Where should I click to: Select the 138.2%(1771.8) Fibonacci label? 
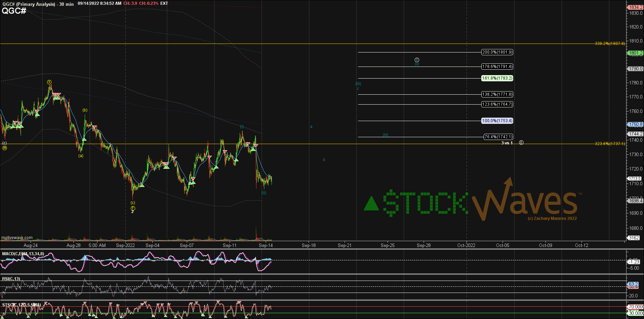(497, 94)
